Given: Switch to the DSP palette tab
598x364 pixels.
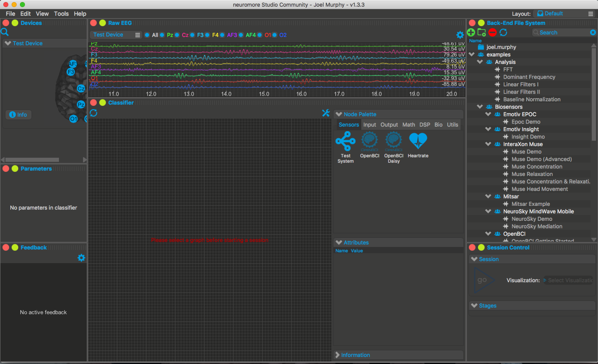Looking at the screenshot, I should point(424,125).
